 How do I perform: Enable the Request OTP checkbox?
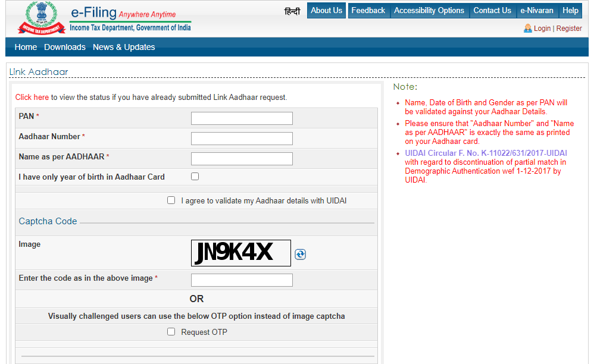point(171,332)
